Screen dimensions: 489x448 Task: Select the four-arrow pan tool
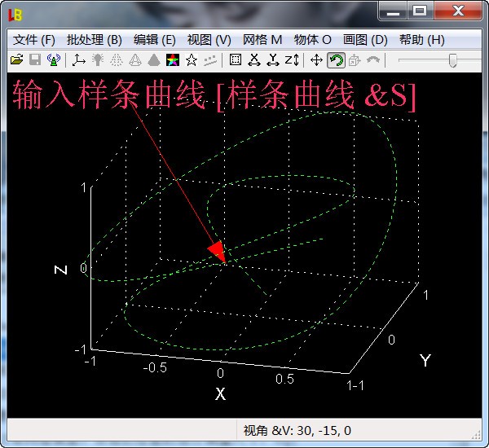pos(317,59)
